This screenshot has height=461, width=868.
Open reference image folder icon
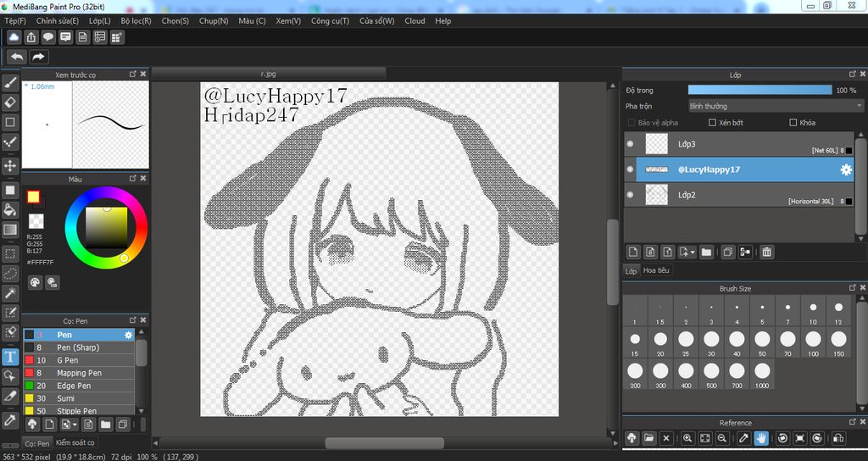pyautogui.click(x=648, y=438)
